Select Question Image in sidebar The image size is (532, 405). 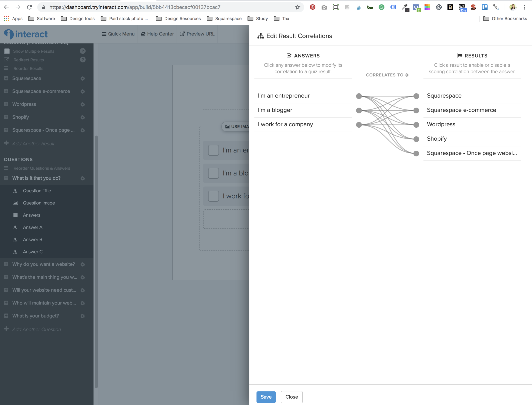39,203
